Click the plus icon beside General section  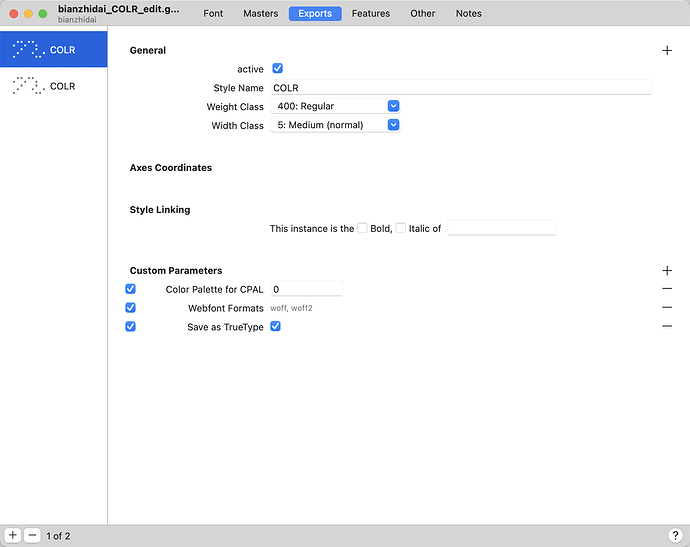point(667,50)
